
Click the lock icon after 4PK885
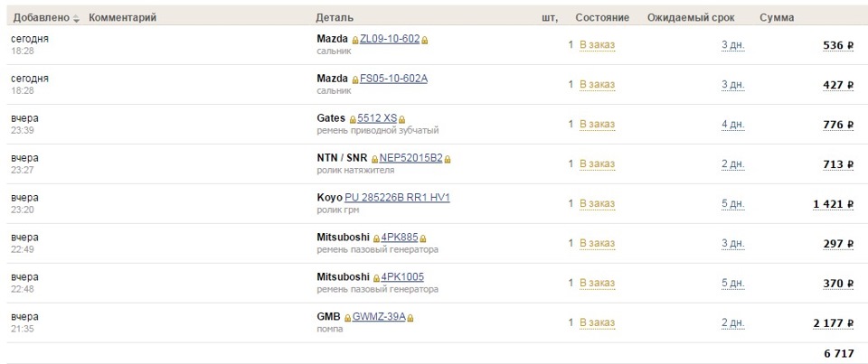[x=420, y=238]
